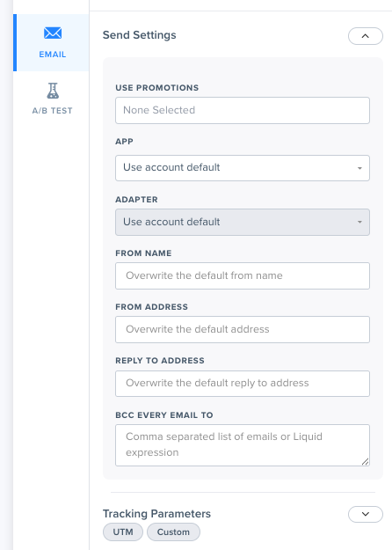Click the Tracking Parameters section heading
The height and width of the screenshot is (550, 392).
(x=156, y=514)
